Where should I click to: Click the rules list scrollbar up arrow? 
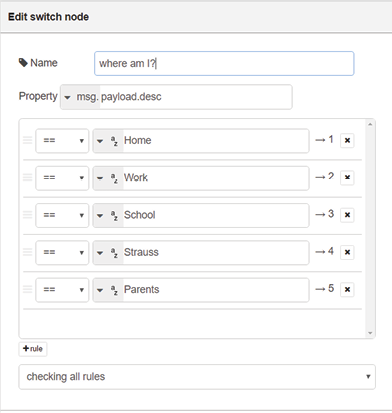point(370,124)
